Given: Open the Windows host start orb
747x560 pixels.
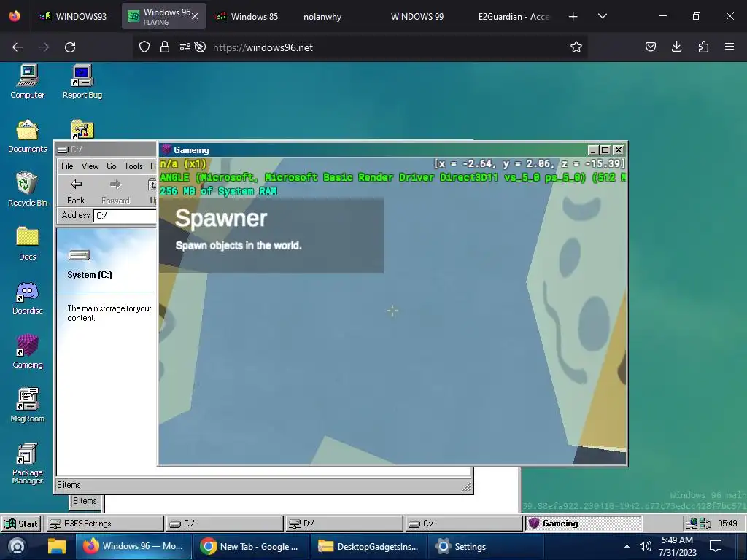Looking at the screenshot, I should 18,546.
